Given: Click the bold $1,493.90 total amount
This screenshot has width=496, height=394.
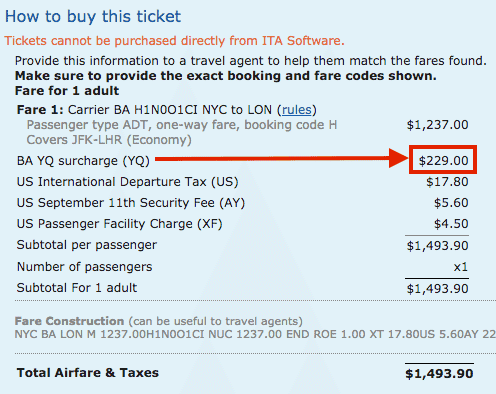Looking at the screenshot, I should click(439, 374).
